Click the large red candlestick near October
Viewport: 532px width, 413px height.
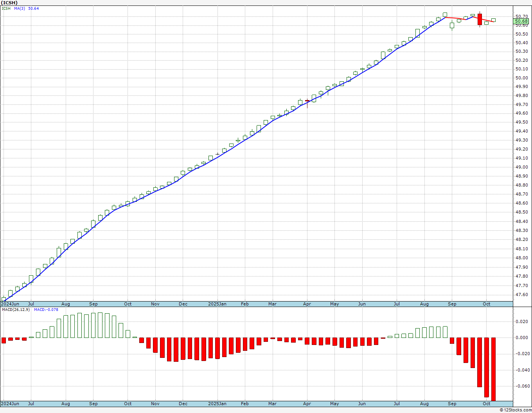pyautogui.click(x=480, y=20)
